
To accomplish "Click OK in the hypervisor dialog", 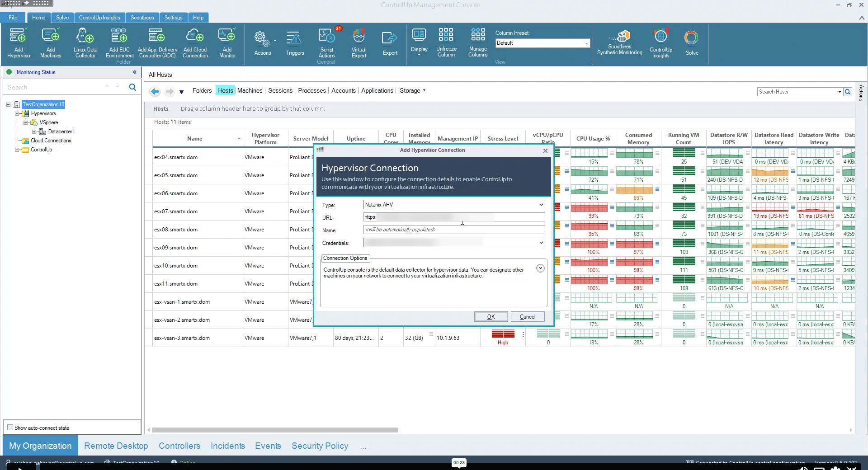I will [x=491, y=317].
